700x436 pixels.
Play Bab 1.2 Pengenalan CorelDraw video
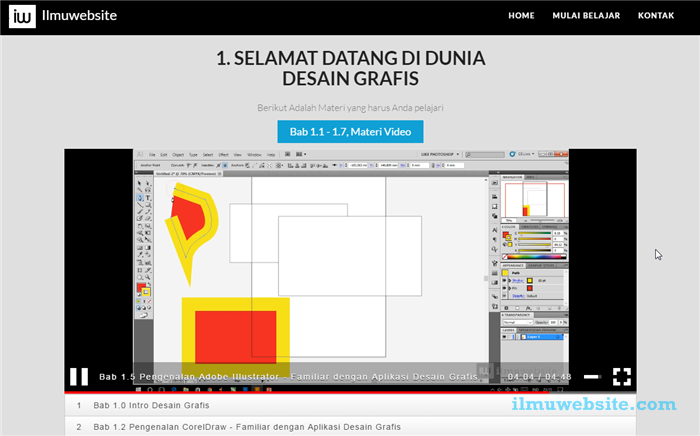pos(350,427)
